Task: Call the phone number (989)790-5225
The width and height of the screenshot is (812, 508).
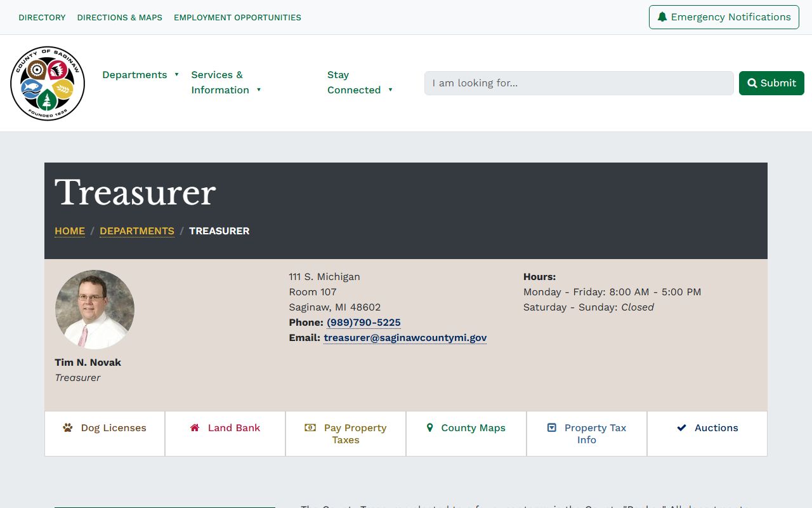Action: tap(363, 323)
